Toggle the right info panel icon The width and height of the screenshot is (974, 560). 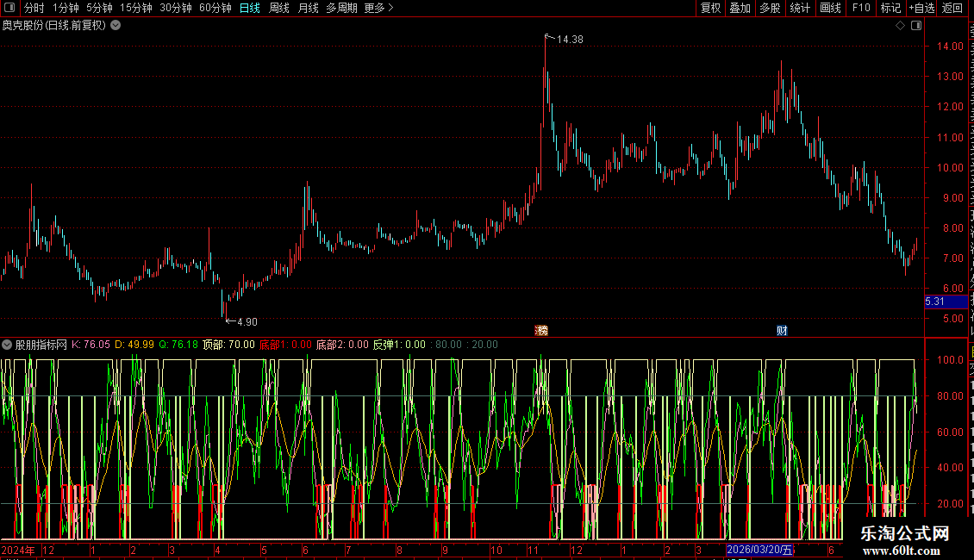(x=916, y=26)
